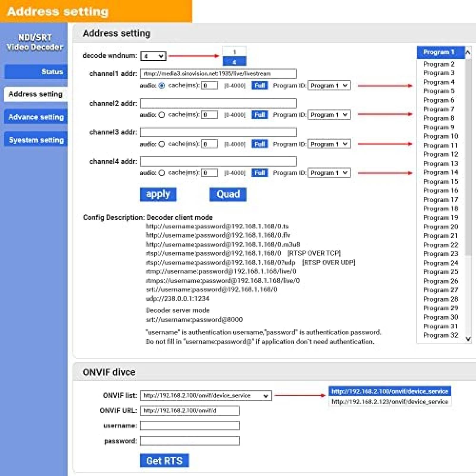
Task: Open the Advance setting page
Action: coord(36,117)
